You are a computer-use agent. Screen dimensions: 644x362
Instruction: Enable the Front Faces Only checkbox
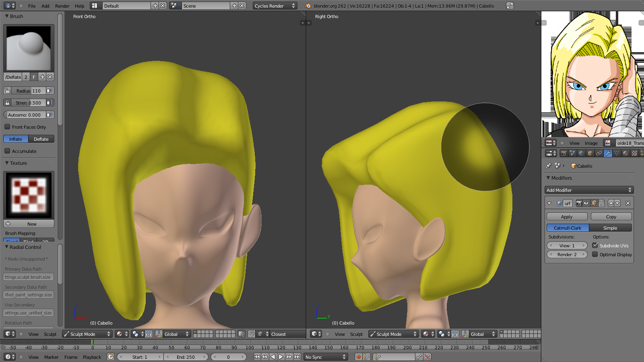tap(7, 127)
